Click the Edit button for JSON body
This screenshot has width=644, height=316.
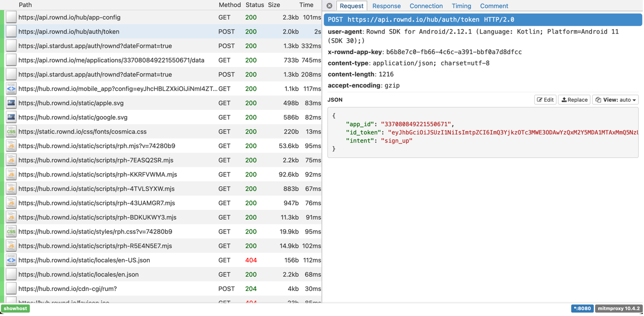click(x=545, y=100)
